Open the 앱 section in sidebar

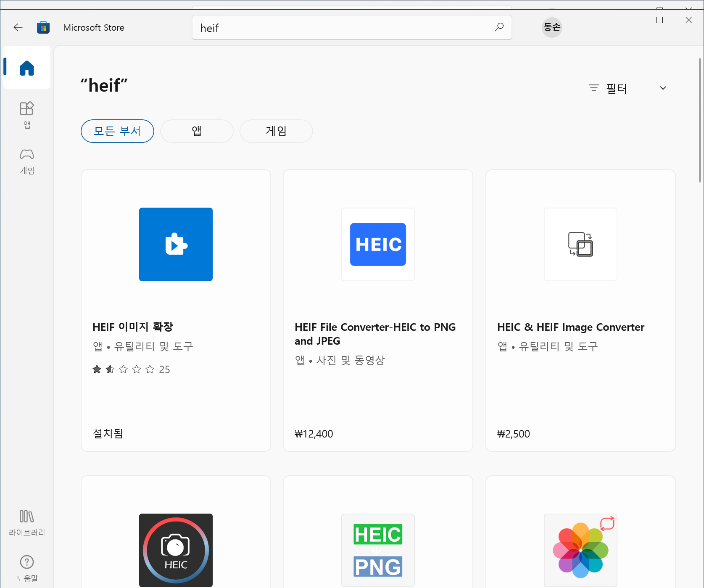(27, 115)
